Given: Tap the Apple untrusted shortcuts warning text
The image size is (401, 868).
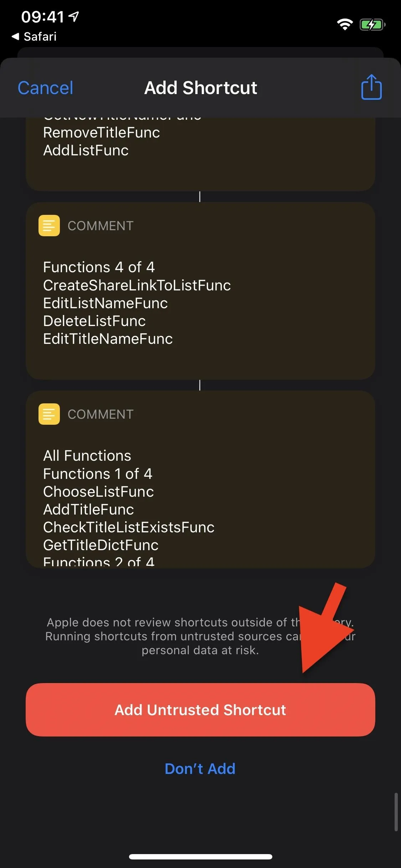Looking at the screenshot, I should tap(200, 636).
